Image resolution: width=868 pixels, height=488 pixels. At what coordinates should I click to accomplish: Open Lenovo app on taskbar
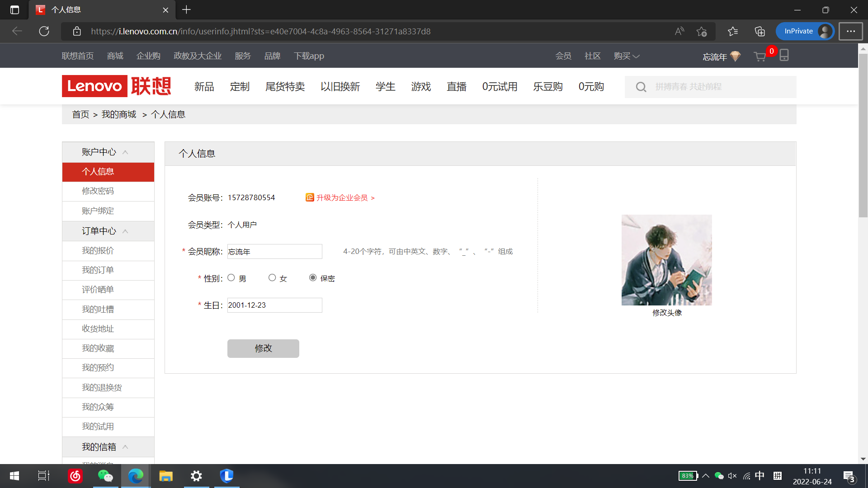[226, 476]
